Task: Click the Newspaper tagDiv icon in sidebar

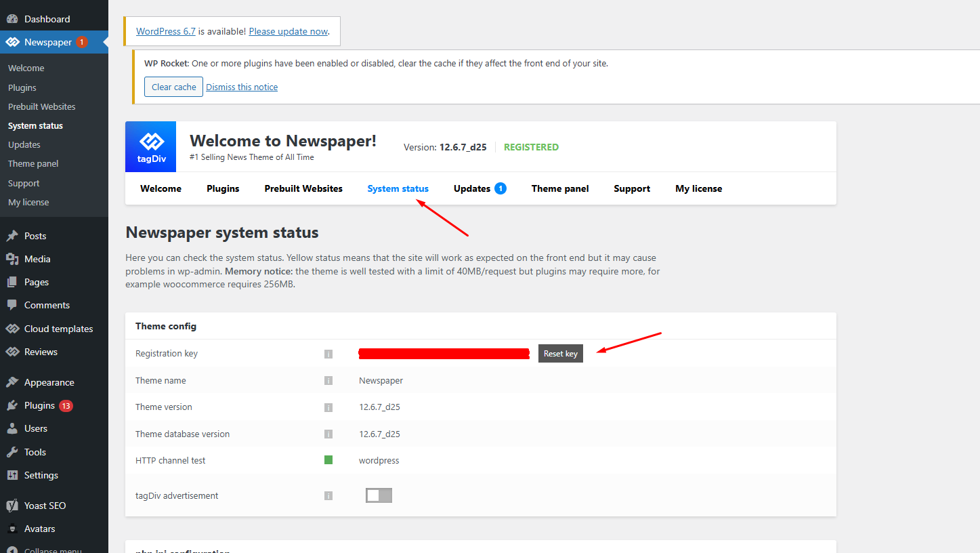Action: [x=12, y=42]
